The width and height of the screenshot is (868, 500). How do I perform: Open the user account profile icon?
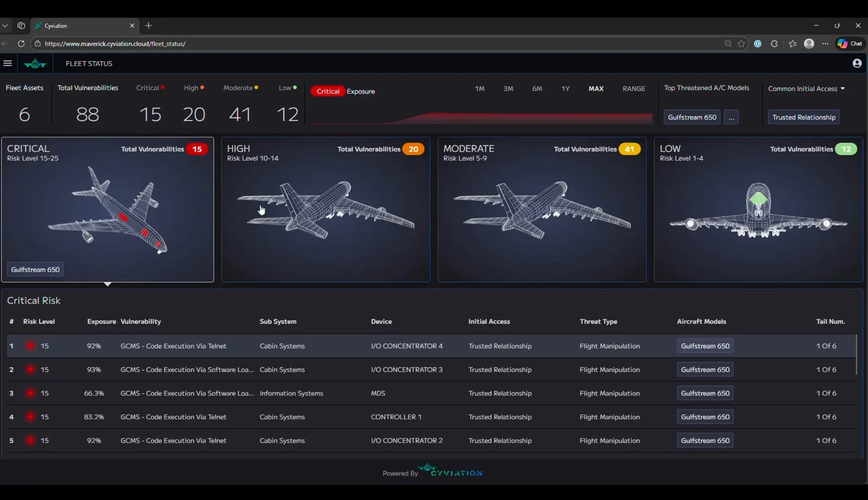click(x=857, y=64)
